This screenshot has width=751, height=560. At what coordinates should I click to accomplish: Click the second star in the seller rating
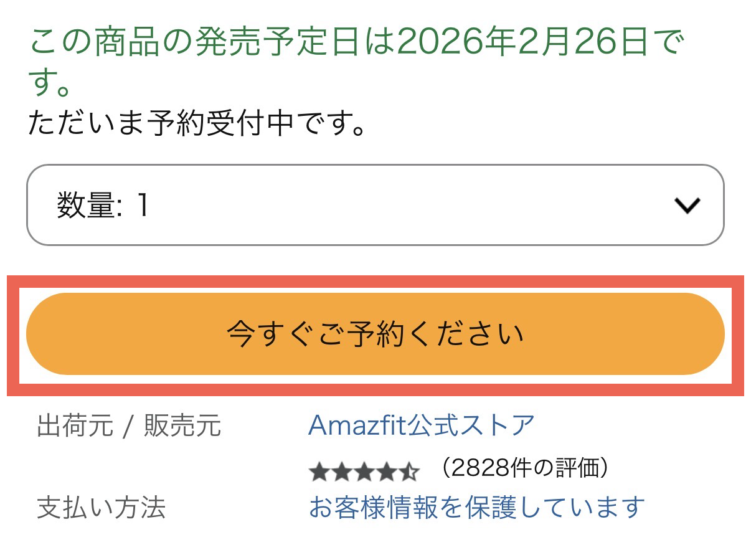(x=341, y=473)
